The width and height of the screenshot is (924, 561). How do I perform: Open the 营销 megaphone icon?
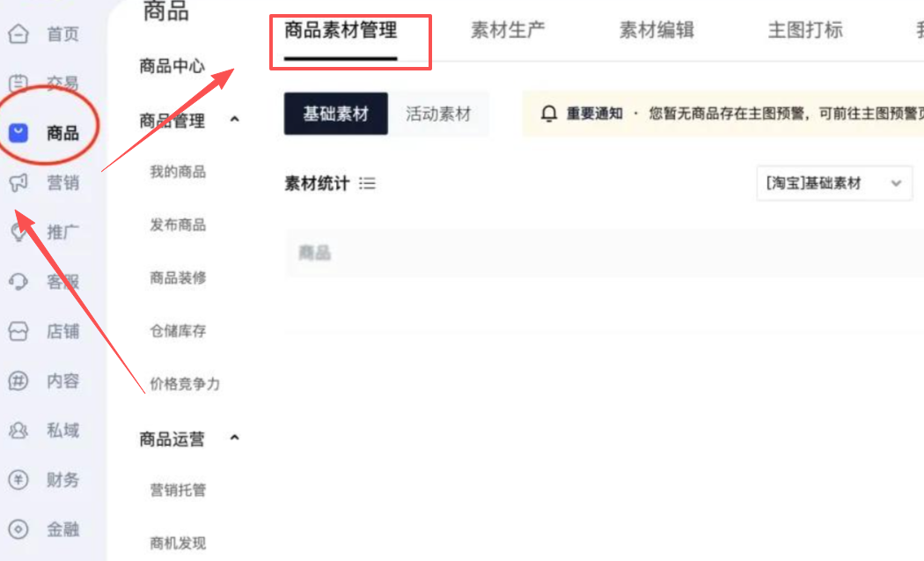pos(18,182)
